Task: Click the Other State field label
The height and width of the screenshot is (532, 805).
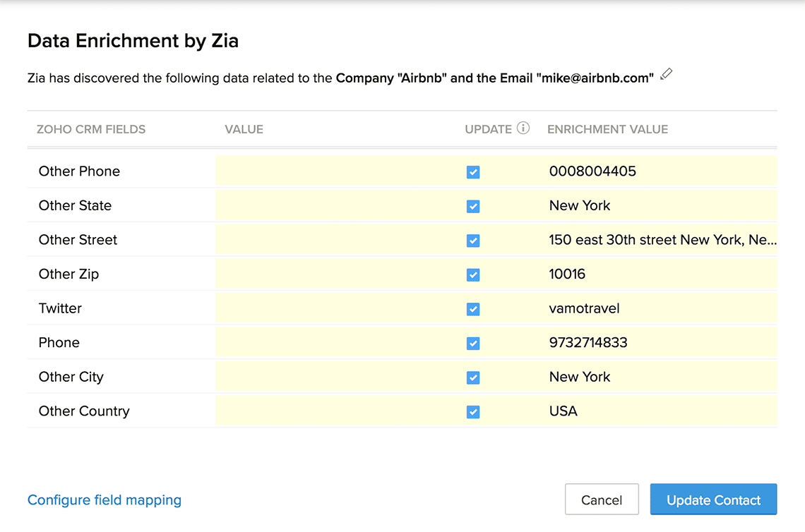Action: 75,206
